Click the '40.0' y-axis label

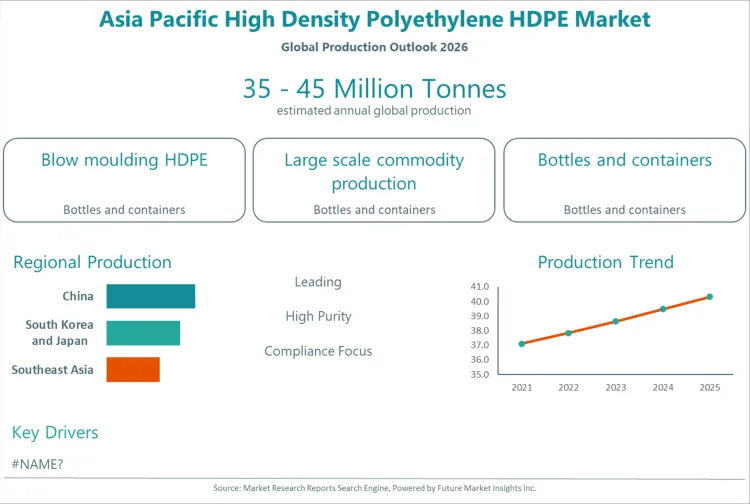pyautogui.click(x=480, y=301)
